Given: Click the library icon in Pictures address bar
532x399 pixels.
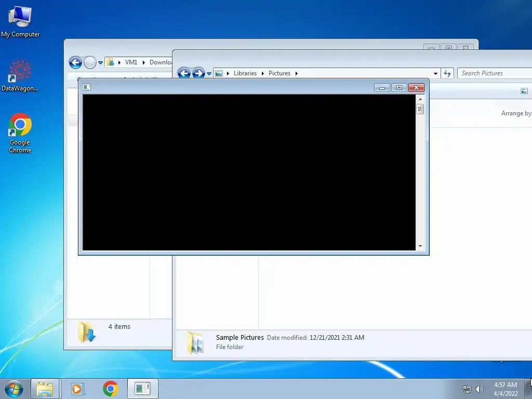Looking at the screenshot, I should (x=219, y=73).
